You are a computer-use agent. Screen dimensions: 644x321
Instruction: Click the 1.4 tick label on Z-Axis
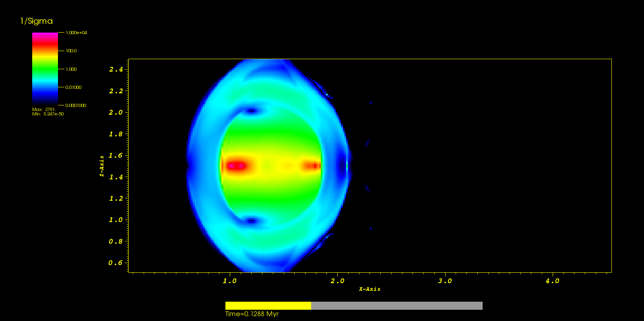coord(116,177)
